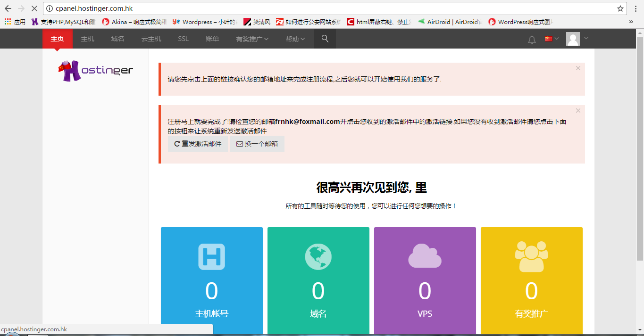The height and width of the screenshot is (336, 644).
Task: Click the notification bell icon
Action: coord(531,40)
